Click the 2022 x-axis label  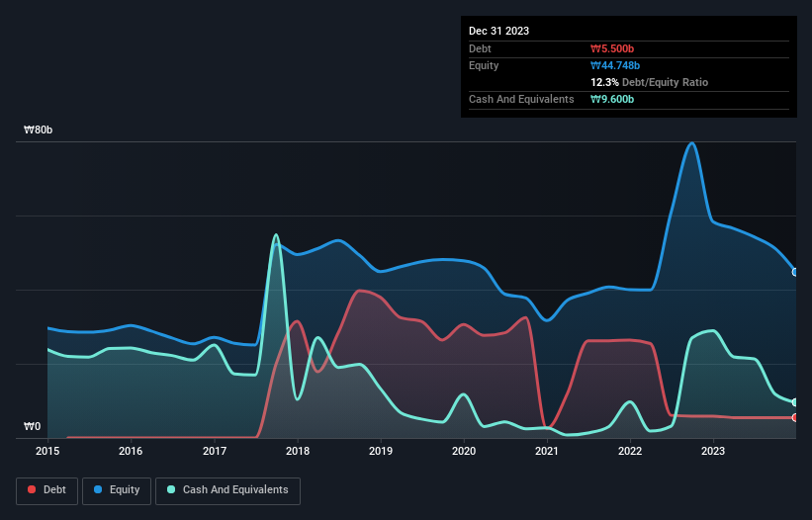point(630,451)
